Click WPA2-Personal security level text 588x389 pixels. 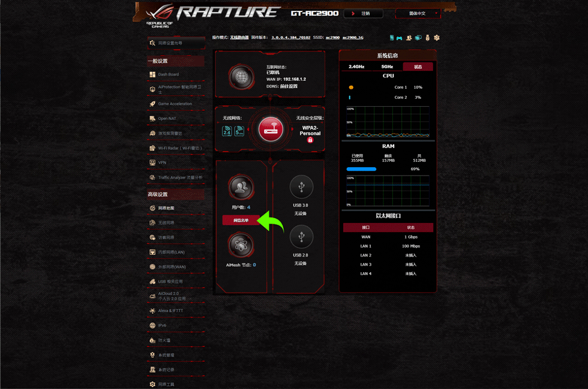coord(310,131)
